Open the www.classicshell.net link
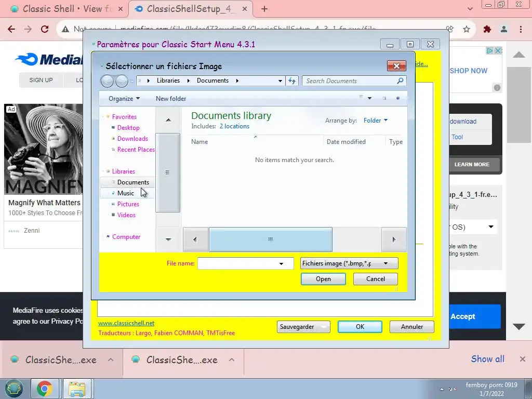 (126, 323)
